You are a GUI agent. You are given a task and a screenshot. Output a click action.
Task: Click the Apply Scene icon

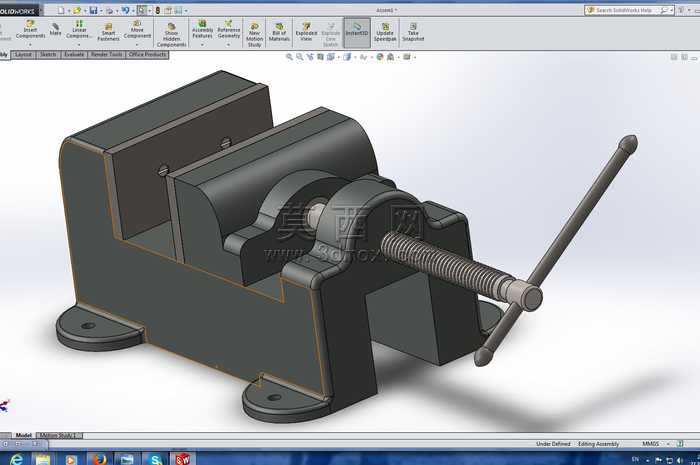pos(391,57)
